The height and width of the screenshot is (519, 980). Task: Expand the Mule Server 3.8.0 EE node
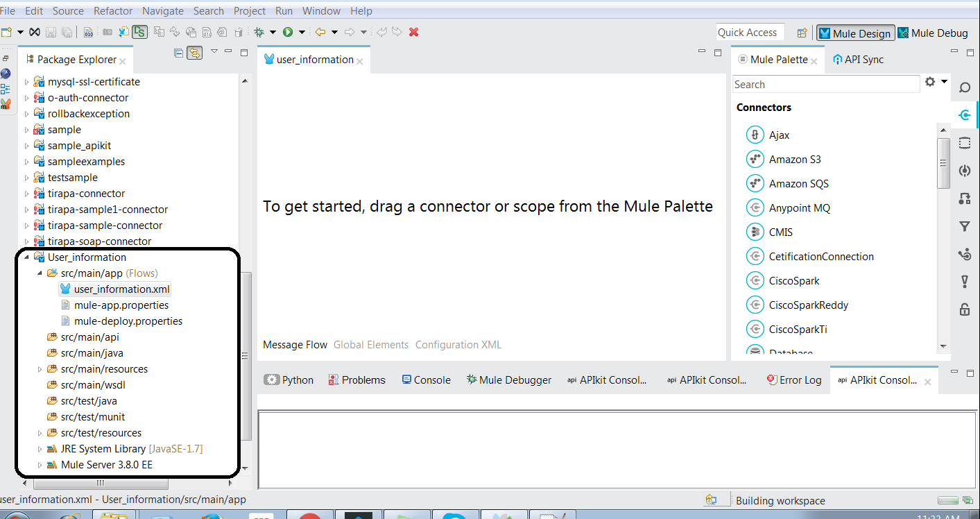[40, 465]
